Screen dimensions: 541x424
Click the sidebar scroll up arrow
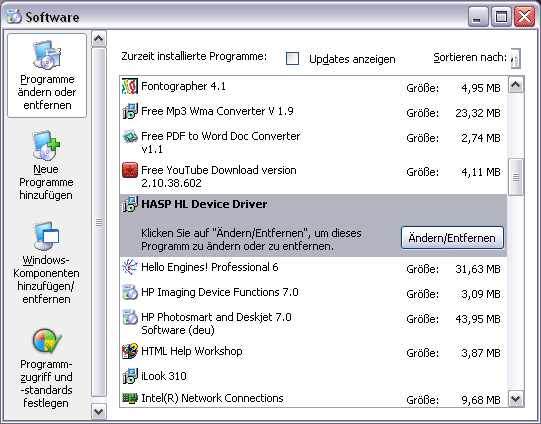(99, 39)
